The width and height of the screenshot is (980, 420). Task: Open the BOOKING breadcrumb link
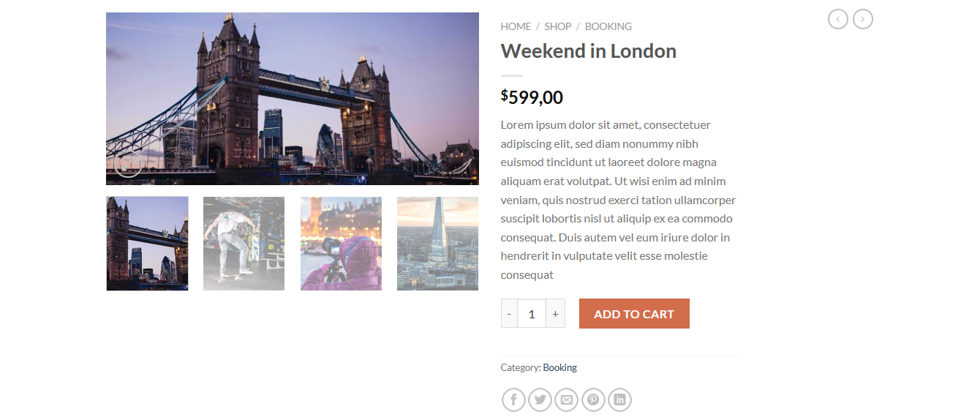(608, 26)
